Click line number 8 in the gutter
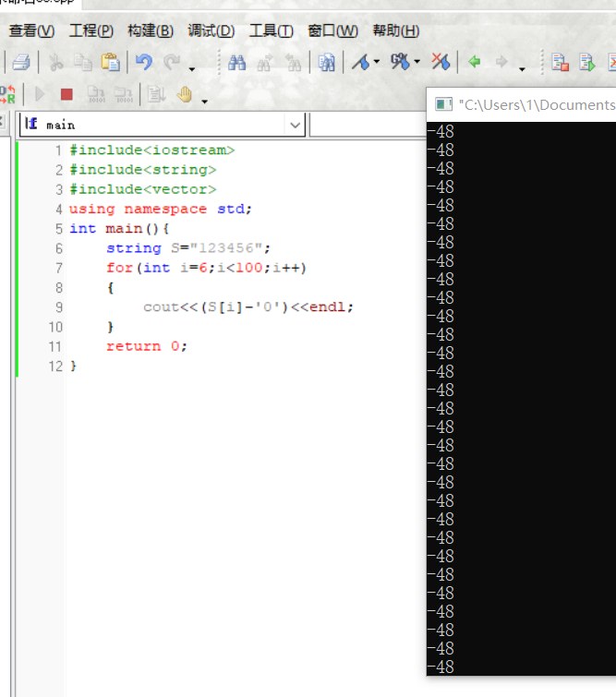The image size is (616, 697). point(59,288)
